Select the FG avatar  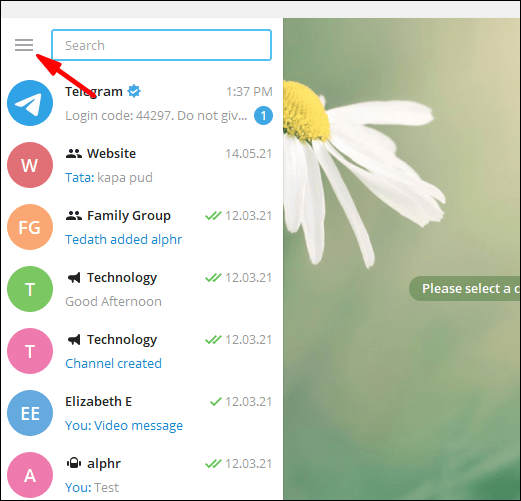[30, 227]
